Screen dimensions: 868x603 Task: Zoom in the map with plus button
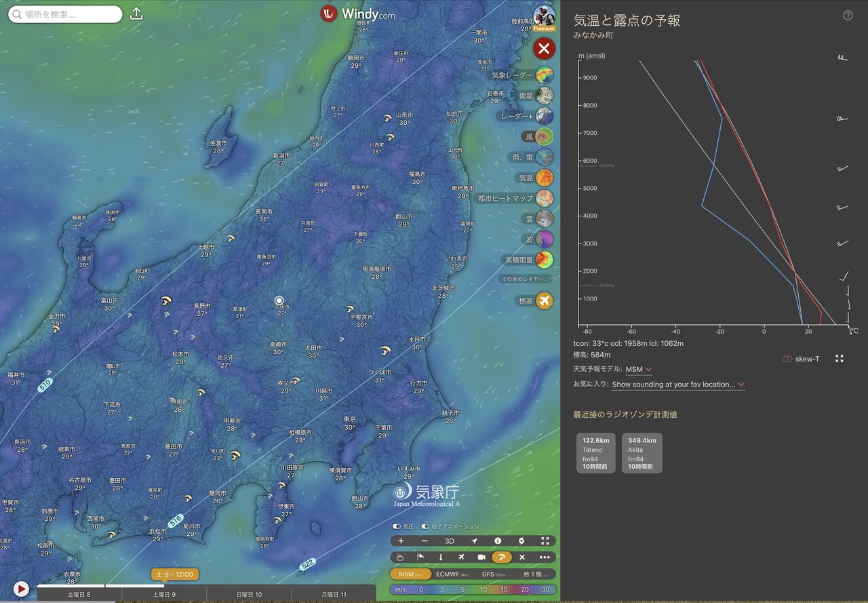click(401, 541)
